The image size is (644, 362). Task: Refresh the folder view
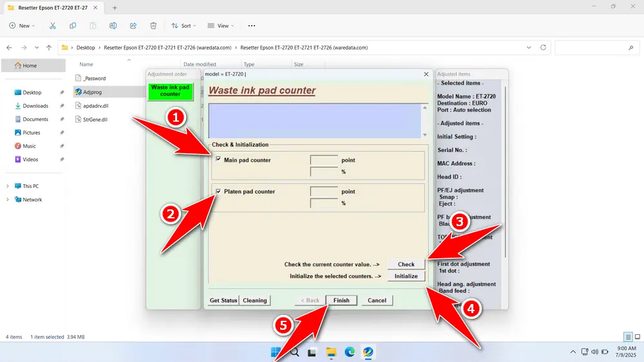pos(543,47)
